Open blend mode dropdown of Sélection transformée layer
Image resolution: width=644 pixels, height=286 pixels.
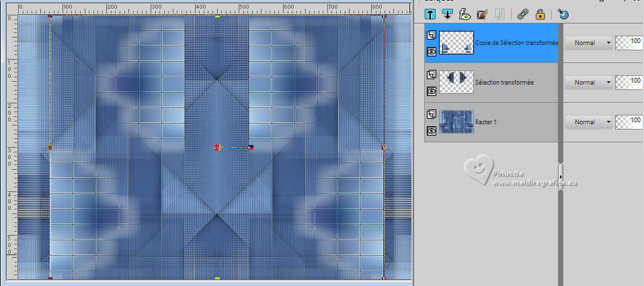[589, 83]
